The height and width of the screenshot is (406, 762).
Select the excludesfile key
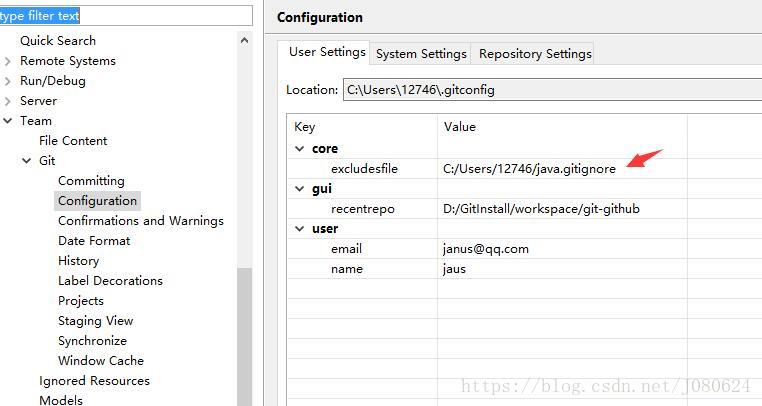pos(364,169)
